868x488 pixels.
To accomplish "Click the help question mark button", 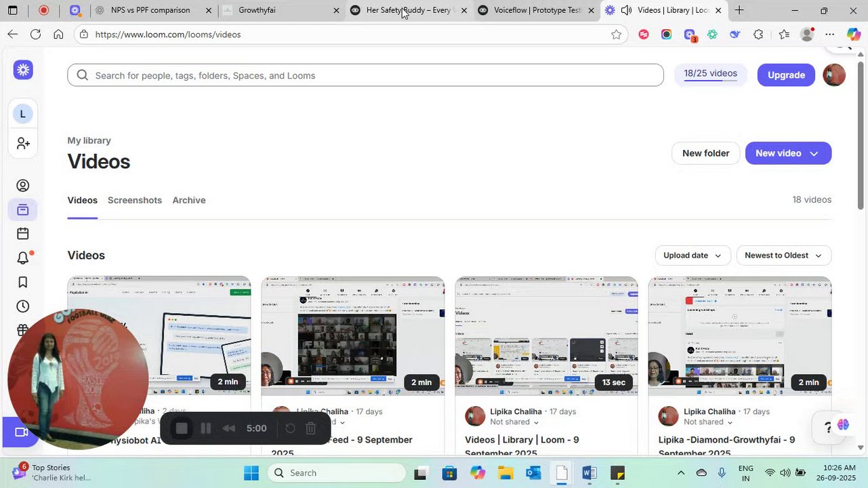I will 827,428.
